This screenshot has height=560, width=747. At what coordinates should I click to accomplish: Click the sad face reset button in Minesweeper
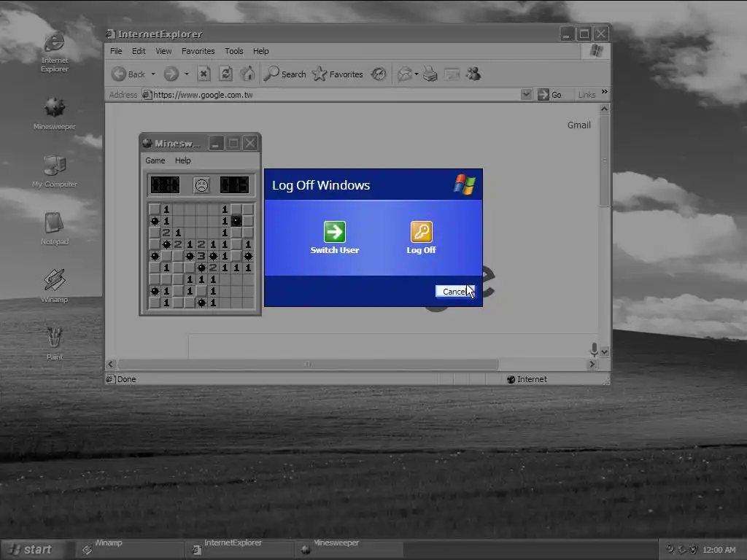pyautogui.click(x=201, y=184)
